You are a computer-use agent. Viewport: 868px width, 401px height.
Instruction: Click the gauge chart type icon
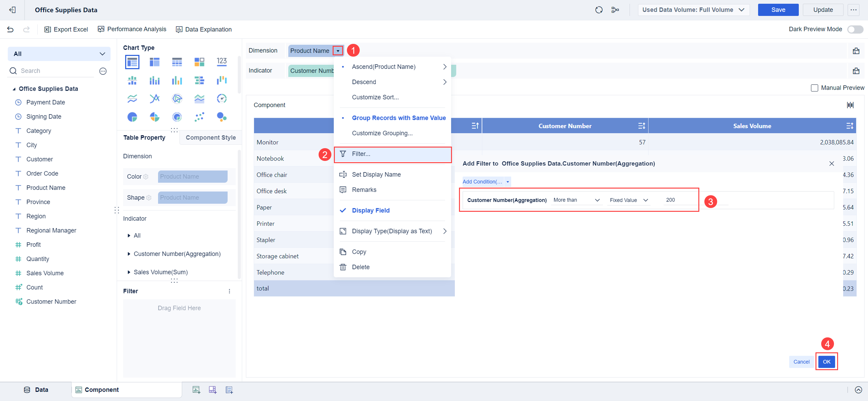coord(222,98)
